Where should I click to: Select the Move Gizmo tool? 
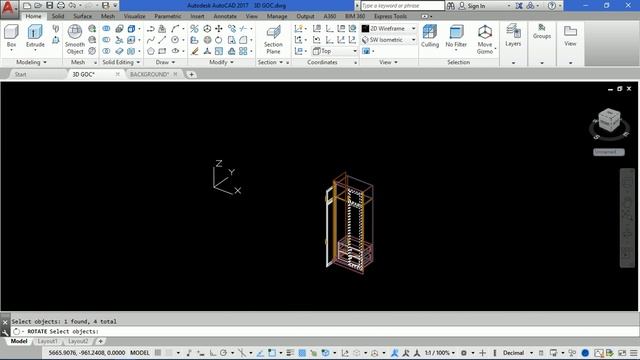pos(485,39)
